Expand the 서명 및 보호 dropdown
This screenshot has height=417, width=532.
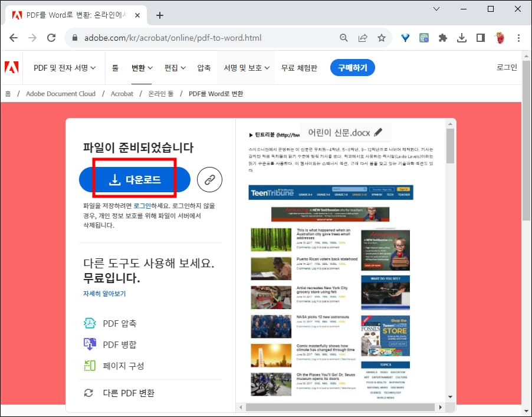point(245,67)
